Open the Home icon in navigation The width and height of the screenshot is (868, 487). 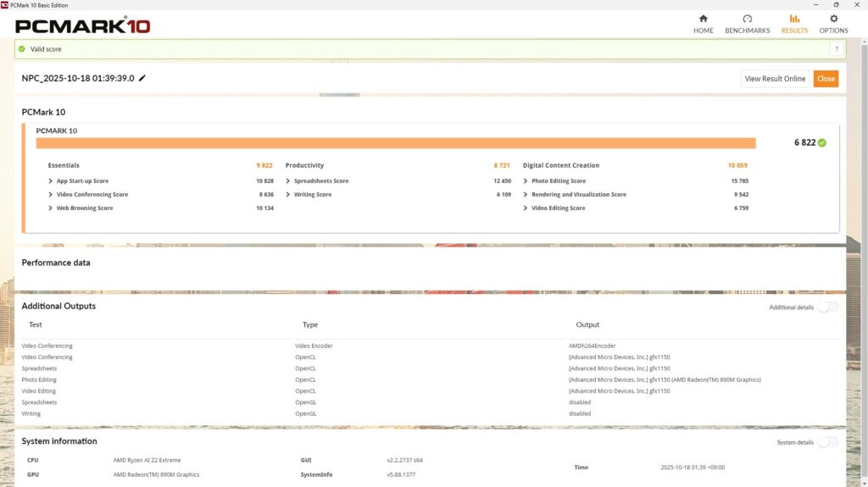tap(703, 19)
